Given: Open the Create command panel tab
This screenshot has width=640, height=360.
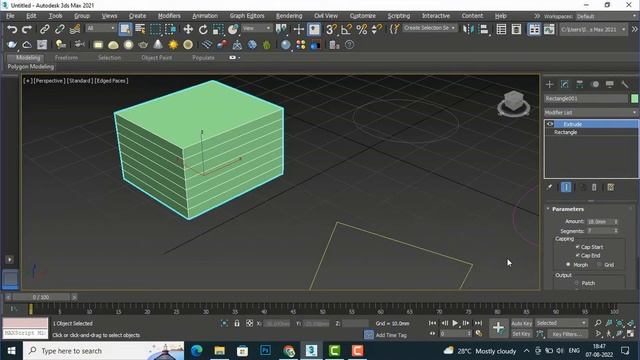Looking at the screenshot, I should tap(549, 84).
